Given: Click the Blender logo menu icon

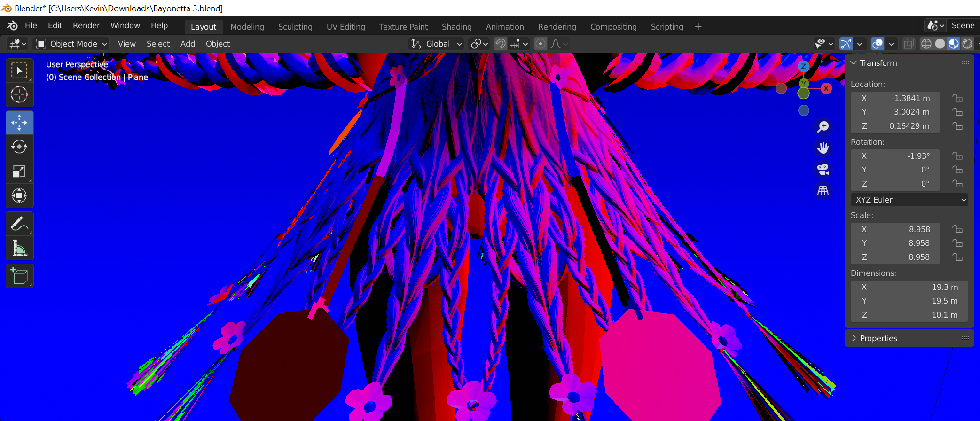Looking at the screenshot, I should pyautogui.click(x=12, y=26).
